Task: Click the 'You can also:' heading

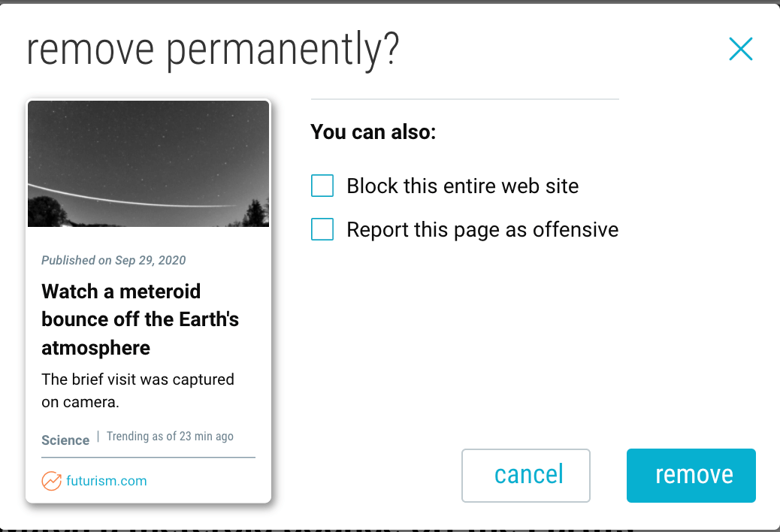Action: pyautogui.click(x=373, y=131)
